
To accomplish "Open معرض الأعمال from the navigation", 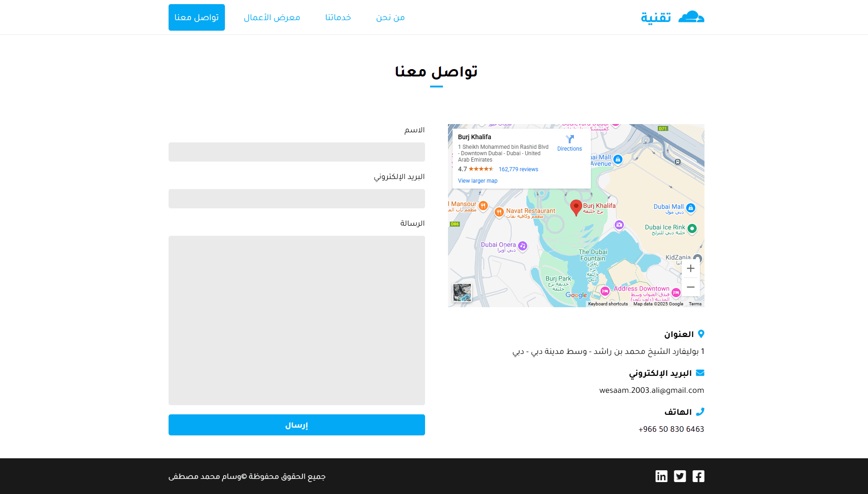I will coord(272,17).
